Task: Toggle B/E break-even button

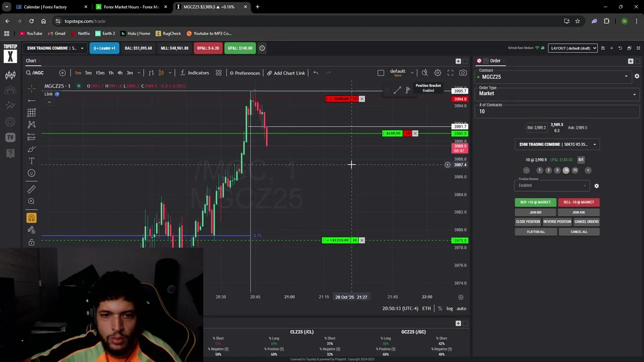Action: point(581,160)
